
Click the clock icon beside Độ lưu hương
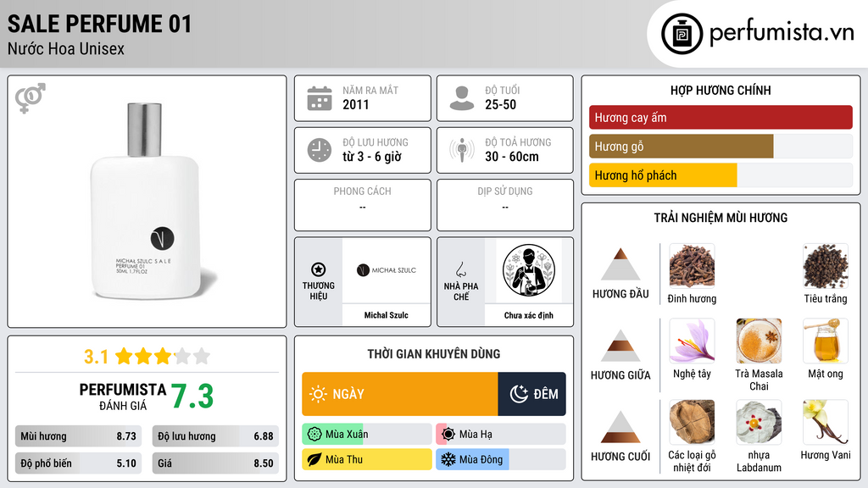[x=320, y=150]
